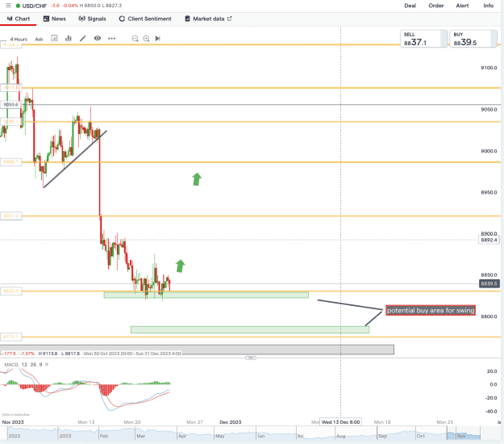Click the 8892.4 crosshair price label
The height and width of the screenshot is (444, 504).
489,240
